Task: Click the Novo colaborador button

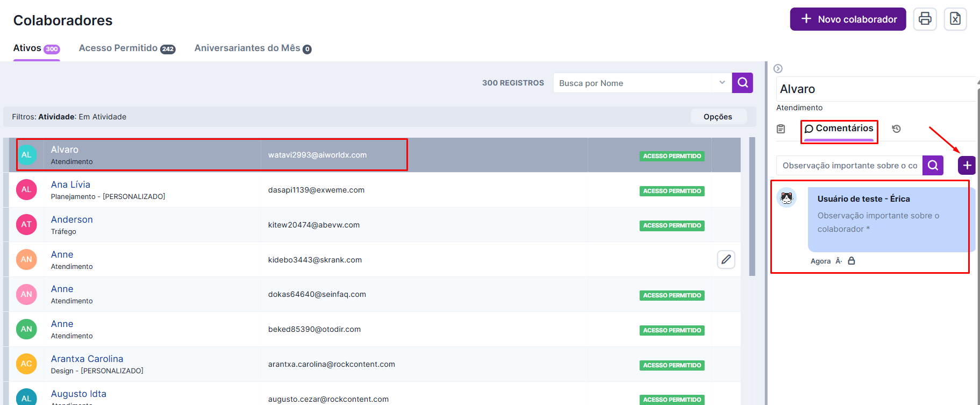Action: tap(848, 19)
